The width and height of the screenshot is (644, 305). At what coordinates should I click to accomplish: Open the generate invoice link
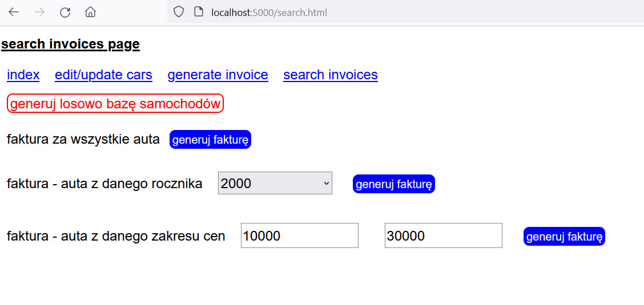(218, 75)
